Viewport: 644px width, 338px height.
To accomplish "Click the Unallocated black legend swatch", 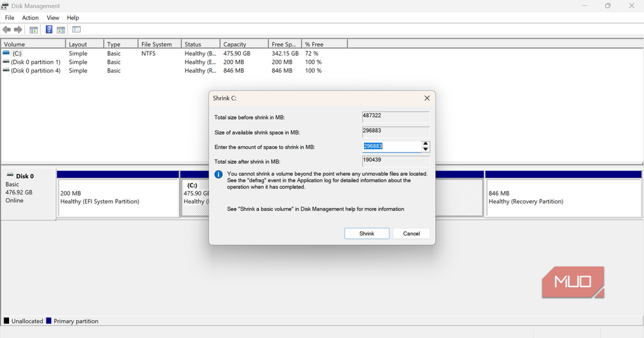I will [x=6, y=321].
